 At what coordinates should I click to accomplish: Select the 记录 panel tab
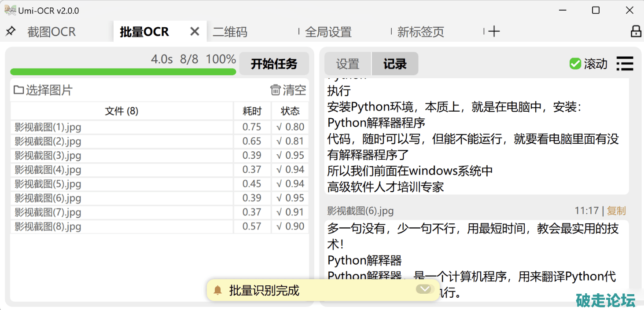395,64
